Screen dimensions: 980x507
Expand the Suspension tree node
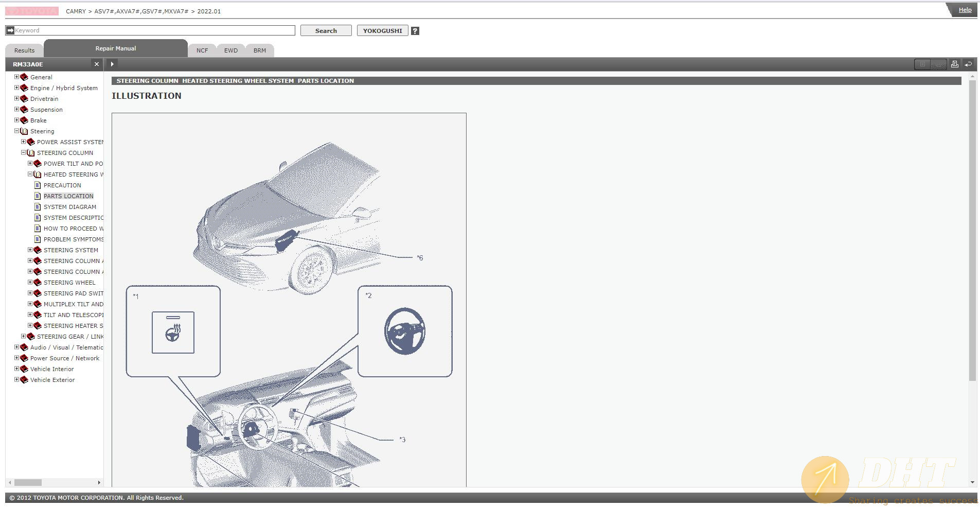(16, 109)
